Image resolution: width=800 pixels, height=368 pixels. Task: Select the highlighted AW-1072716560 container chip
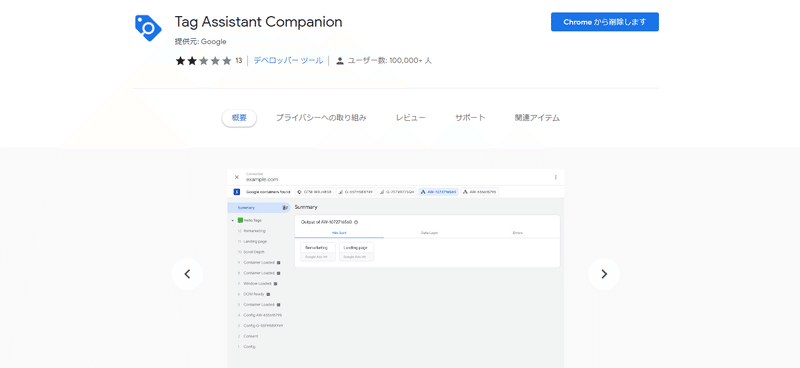439,192
